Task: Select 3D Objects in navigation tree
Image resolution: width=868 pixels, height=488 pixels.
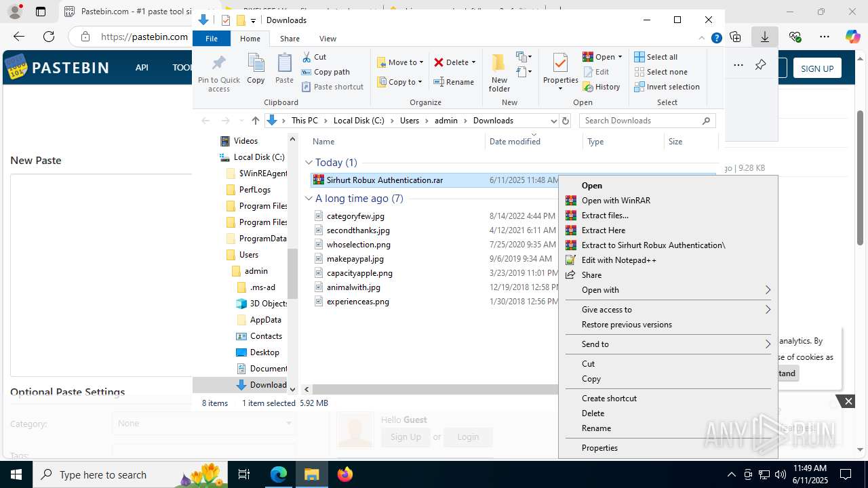Action: coord(269,304)
